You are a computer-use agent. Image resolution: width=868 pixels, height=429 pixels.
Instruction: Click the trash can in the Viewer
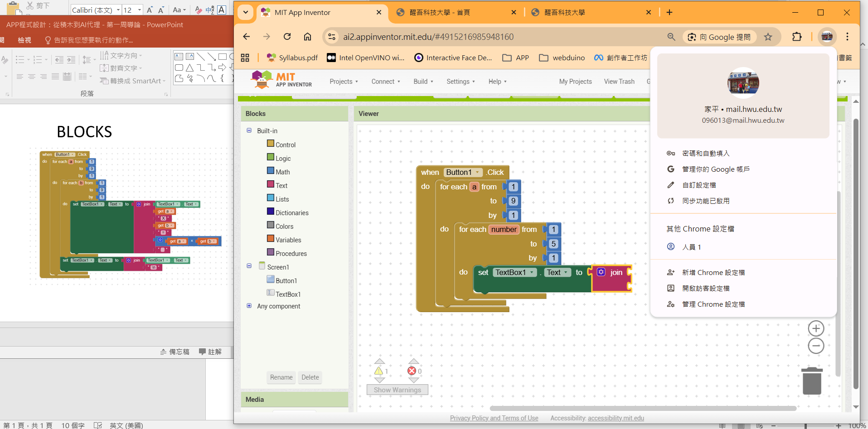pyautogui.click(x=811, y=381)
